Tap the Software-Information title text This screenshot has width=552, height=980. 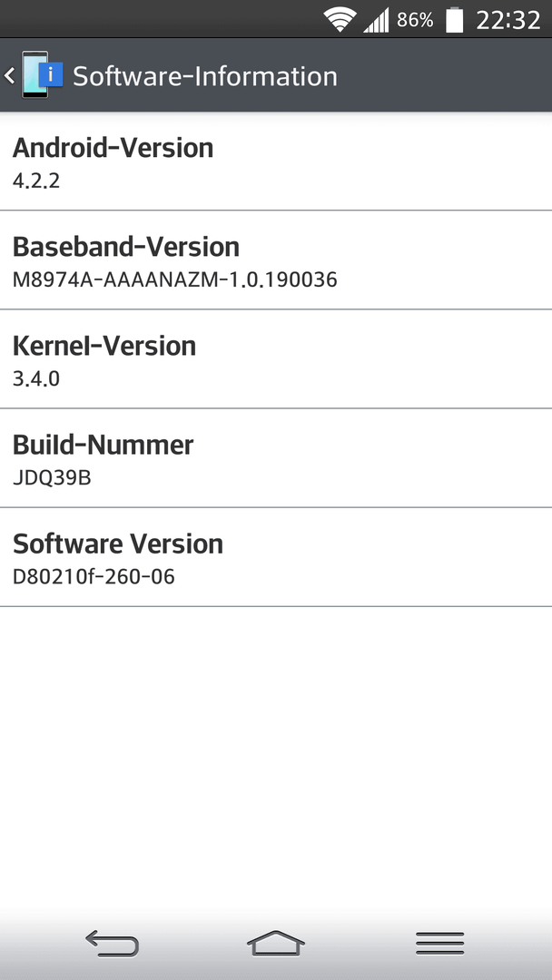click(x=205, y=76)
